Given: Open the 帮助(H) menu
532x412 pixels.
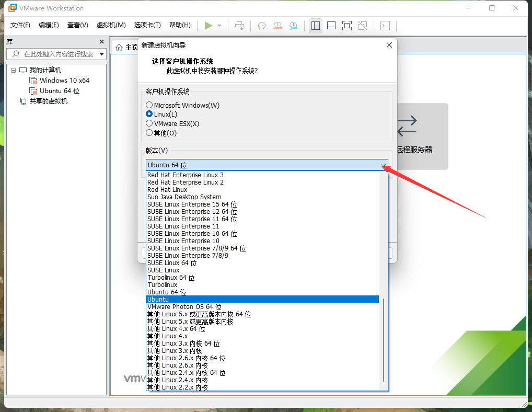Looking at the screenshot, I should point(180,25).
